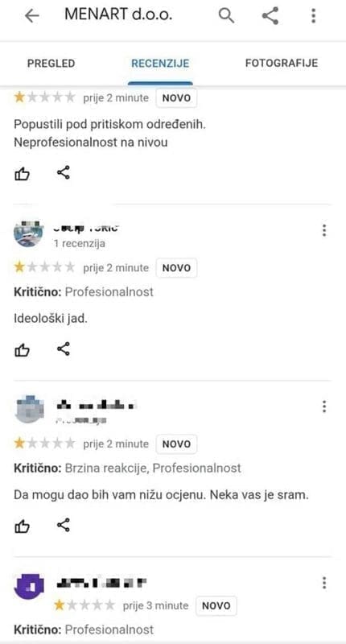Switch to the FOTOGRAFIJE tab

pyautogui.click(x=282, y=63)
